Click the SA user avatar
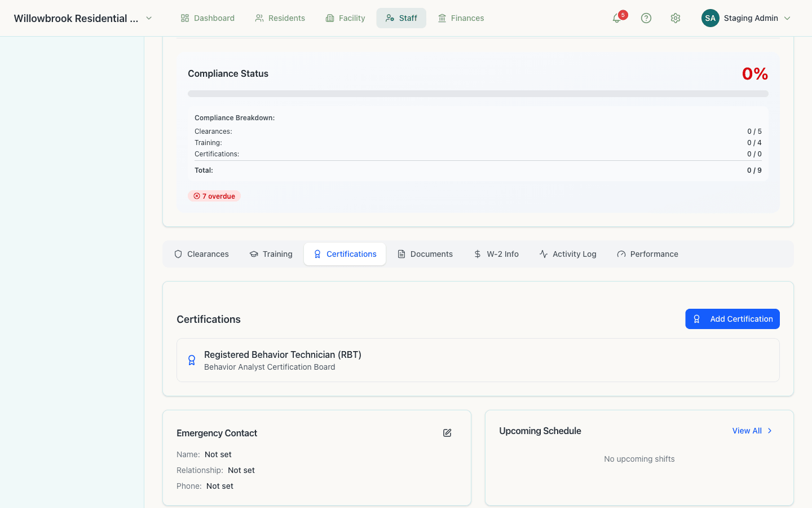This screenshot has height=508, width=812. coord(710,18)
